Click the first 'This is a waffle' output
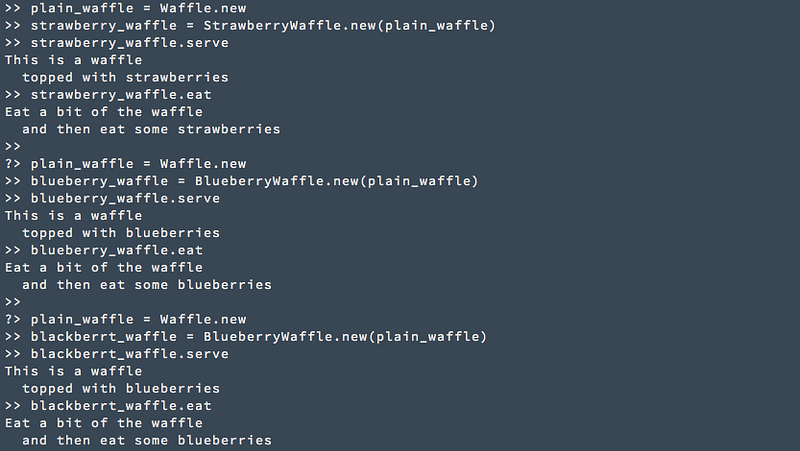The height and width of the screenshot is (451, 800). click(73, 60)
